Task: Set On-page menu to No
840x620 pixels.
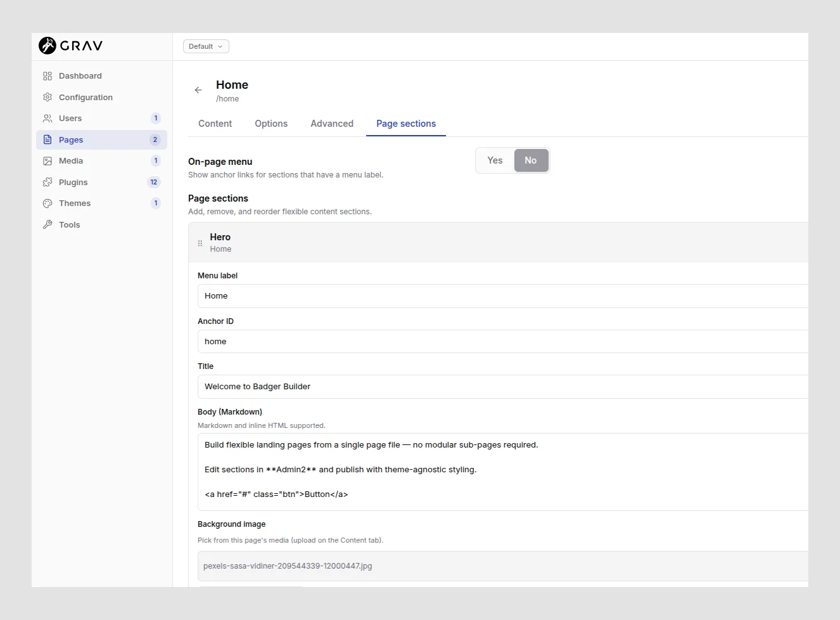Action: pyautogui.click(x=531, y=160)
